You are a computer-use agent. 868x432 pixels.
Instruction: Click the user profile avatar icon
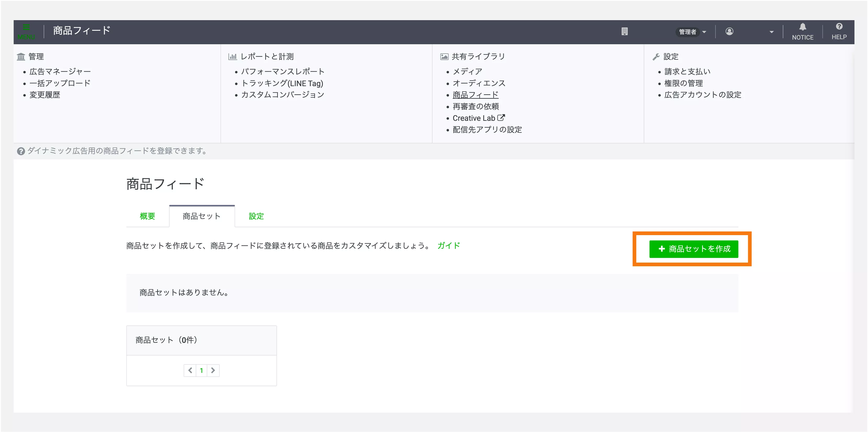730,31
